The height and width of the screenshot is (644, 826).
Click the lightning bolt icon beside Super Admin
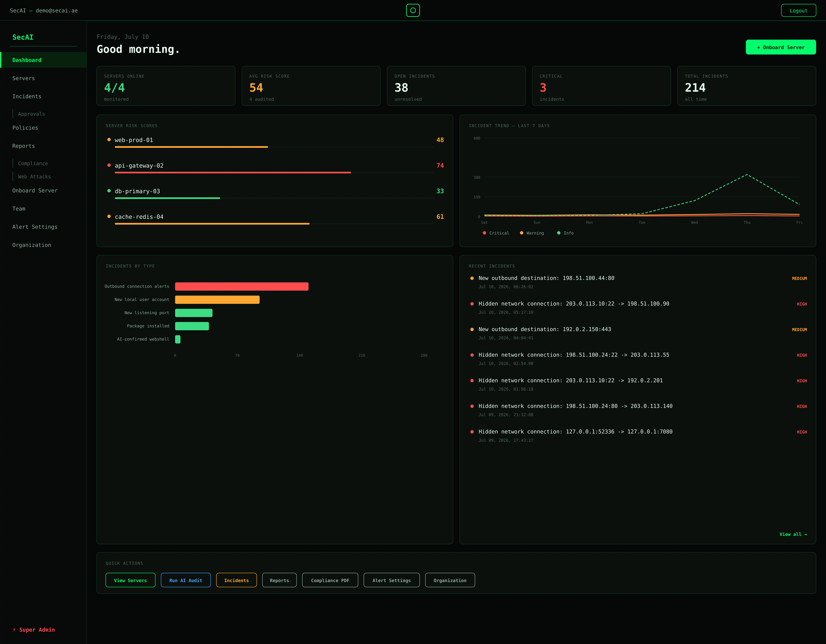pyautogui.click(x=14, y=630)
